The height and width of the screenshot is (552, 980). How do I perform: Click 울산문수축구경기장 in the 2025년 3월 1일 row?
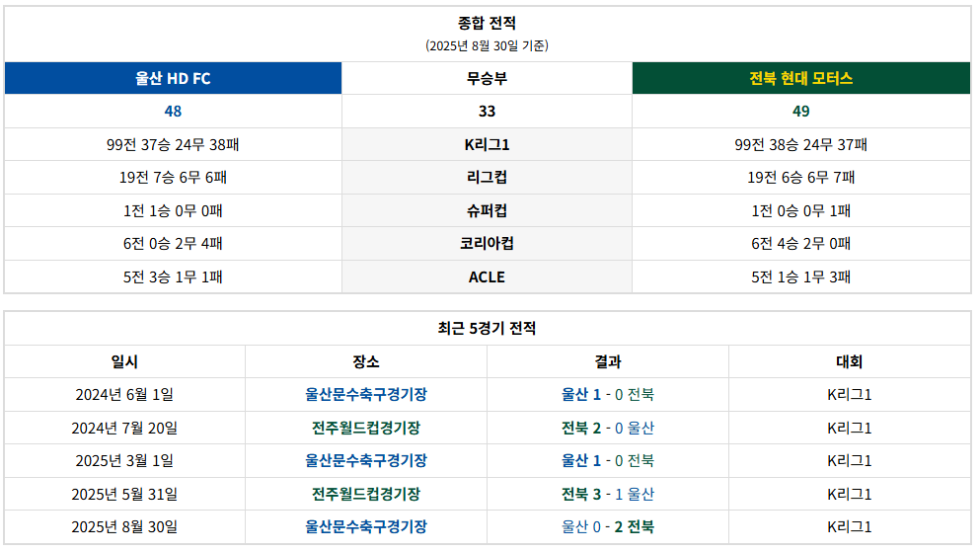coord(366,461)
